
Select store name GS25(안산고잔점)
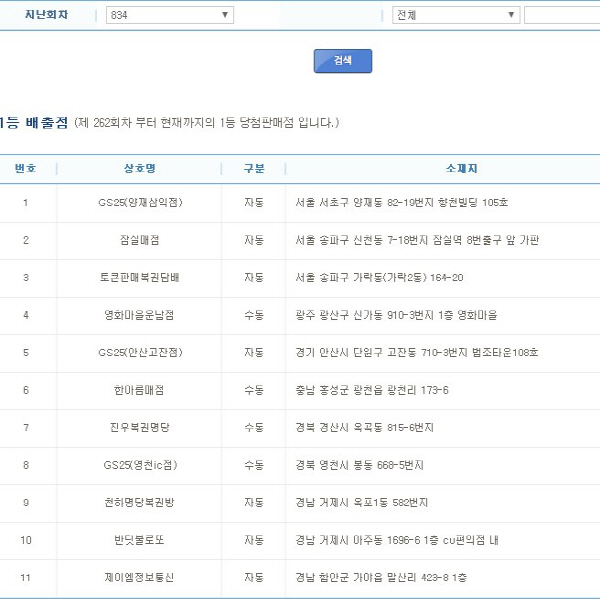[x=140, y=352]
